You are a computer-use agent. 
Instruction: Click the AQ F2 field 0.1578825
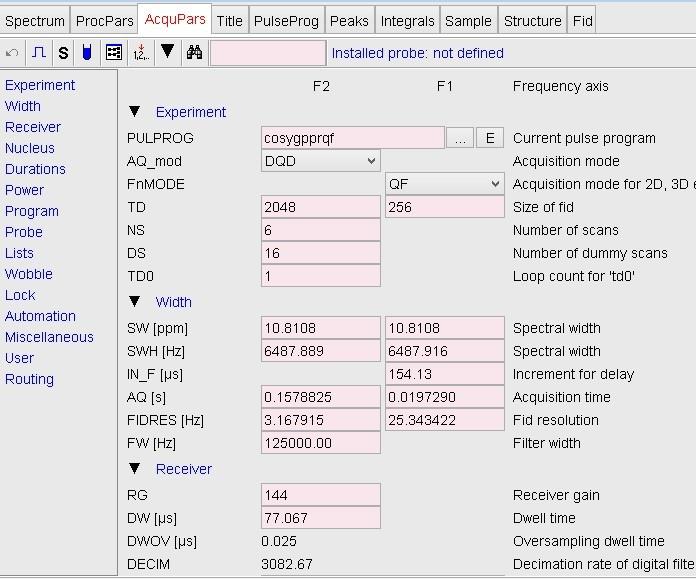(320, 397)
